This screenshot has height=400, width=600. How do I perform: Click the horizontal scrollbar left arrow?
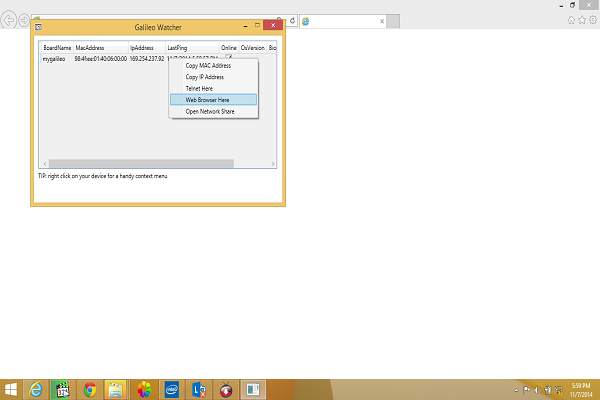click(45, 164)
